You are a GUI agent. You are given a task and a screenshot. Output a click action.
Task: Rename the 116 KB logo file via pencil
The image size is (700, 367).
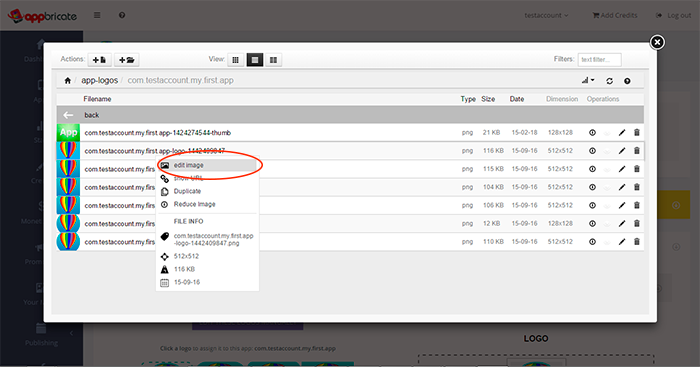tap(622, 151)
